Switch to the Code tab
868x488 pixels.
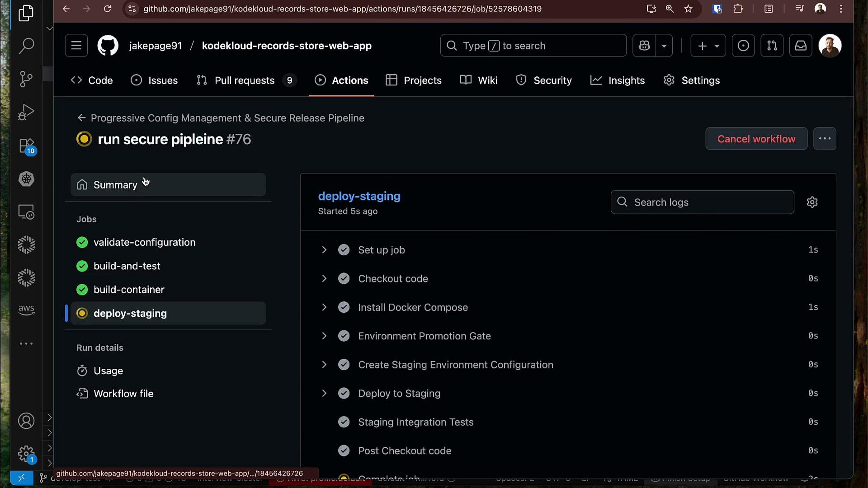[92, 80]
